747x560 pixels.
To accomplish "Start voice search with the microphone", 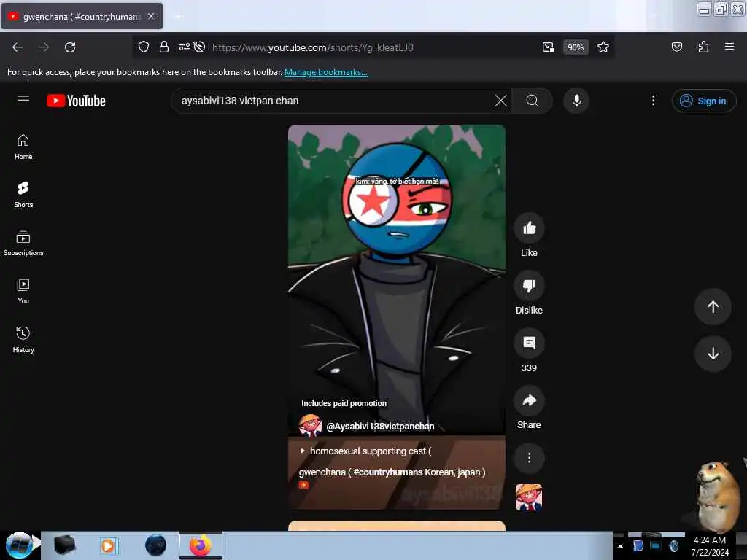I will 576,101.
